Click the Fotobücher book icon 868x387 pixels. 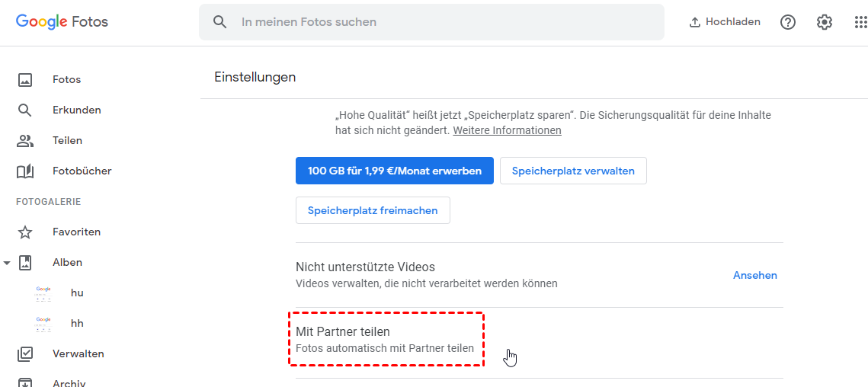25,171
